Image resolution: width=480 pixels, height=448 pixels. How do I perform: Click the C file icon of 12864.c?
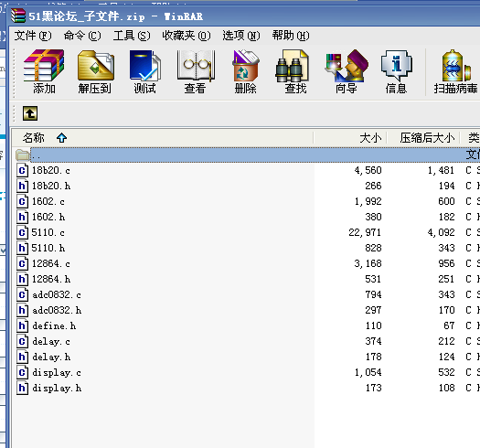[22, 263]
